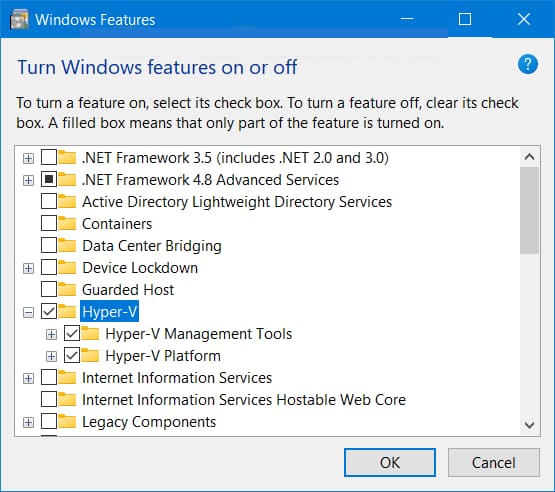This screenshot has height=492, width=555.
Task: Collapse the Hyper-V tree node
Action: 28,313
